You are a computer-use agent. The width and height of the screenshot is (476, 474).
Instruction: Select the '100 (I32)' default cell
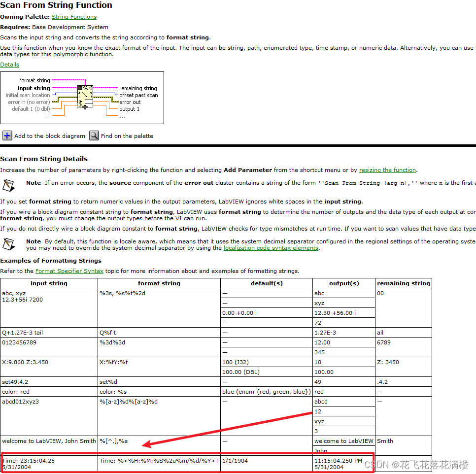(267, 362)
